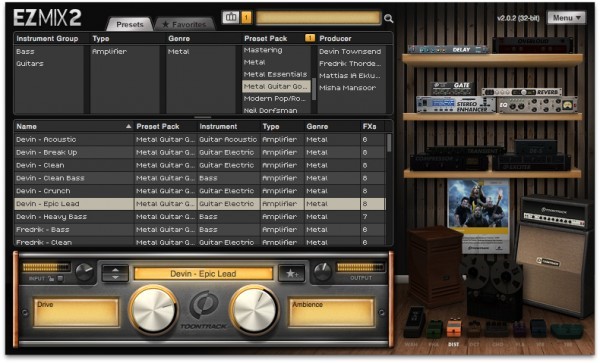Click the REVERB rack unit
The height and width of the screenshot is (363, 600).
(x=522, y=92)
